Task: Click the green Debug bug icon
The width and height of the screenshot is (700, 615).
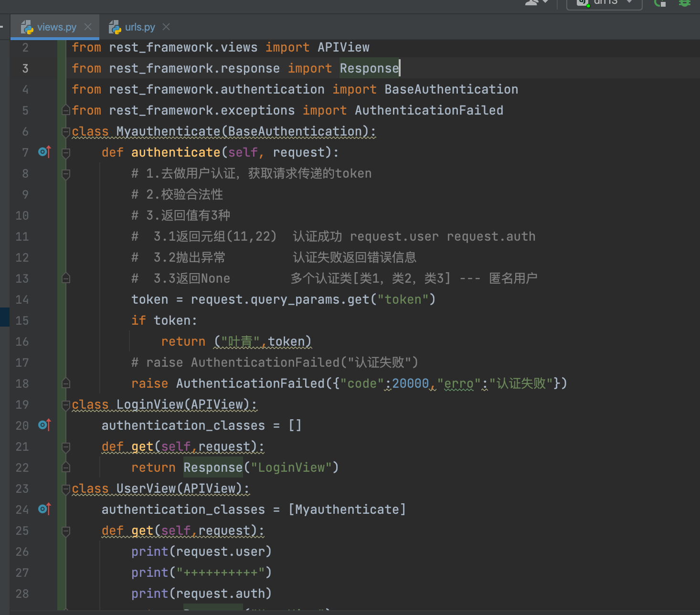Action: [685, 3]
